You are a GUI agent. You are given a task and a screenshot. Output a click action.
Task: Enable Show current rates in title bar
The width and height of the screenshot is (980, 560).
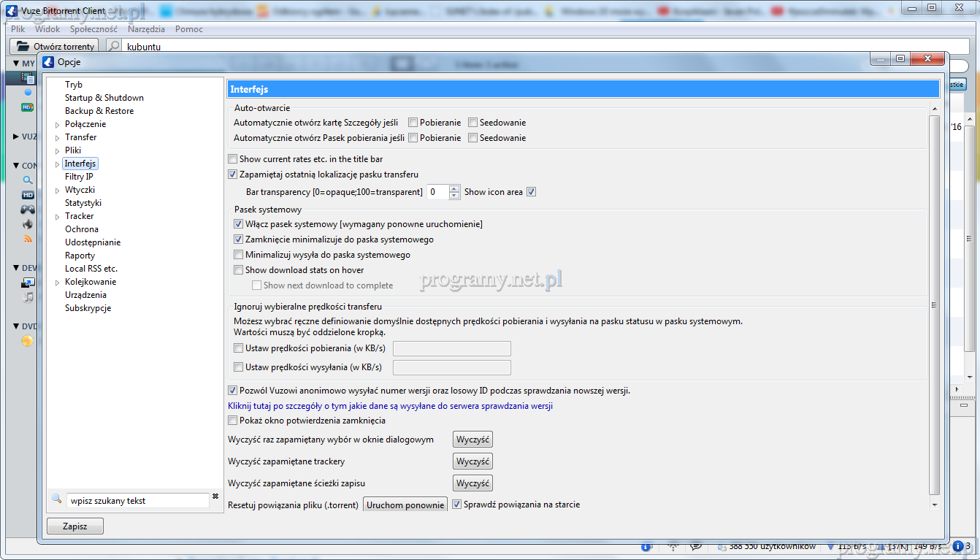(233, 159)
